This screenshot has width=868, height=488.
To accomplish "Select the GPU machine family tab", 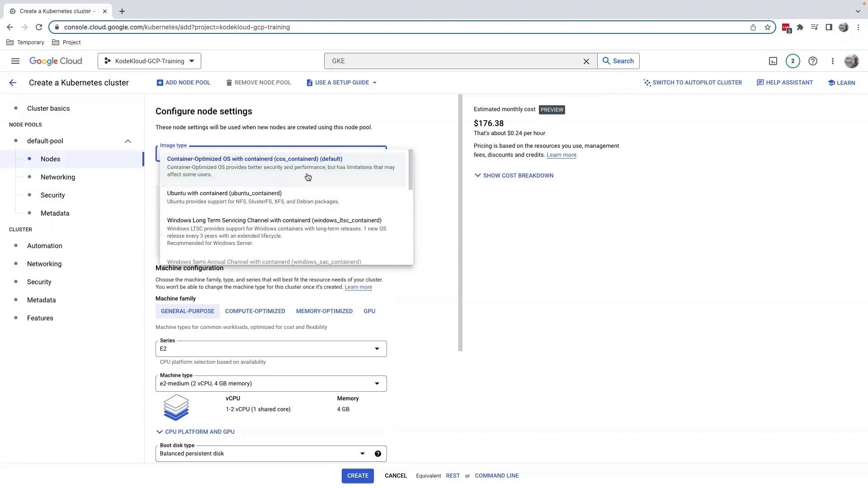I will click(x=369, y=311).
